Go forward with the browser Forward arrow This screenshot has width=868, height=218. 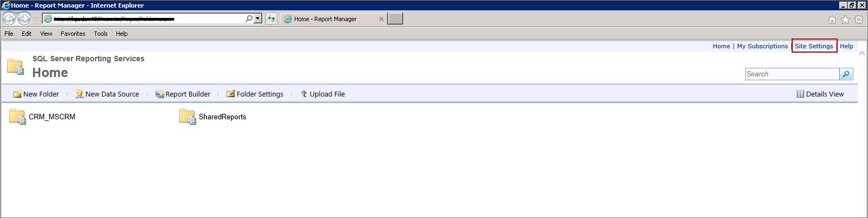(x=24, y=18)
